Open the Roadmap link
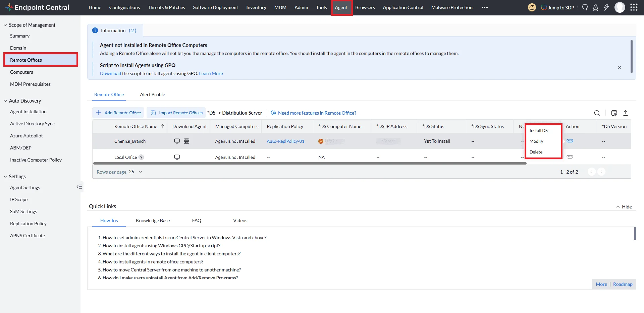Image resolution: width=644 pixels, height=313 pixels. click(x=623, y=284)
